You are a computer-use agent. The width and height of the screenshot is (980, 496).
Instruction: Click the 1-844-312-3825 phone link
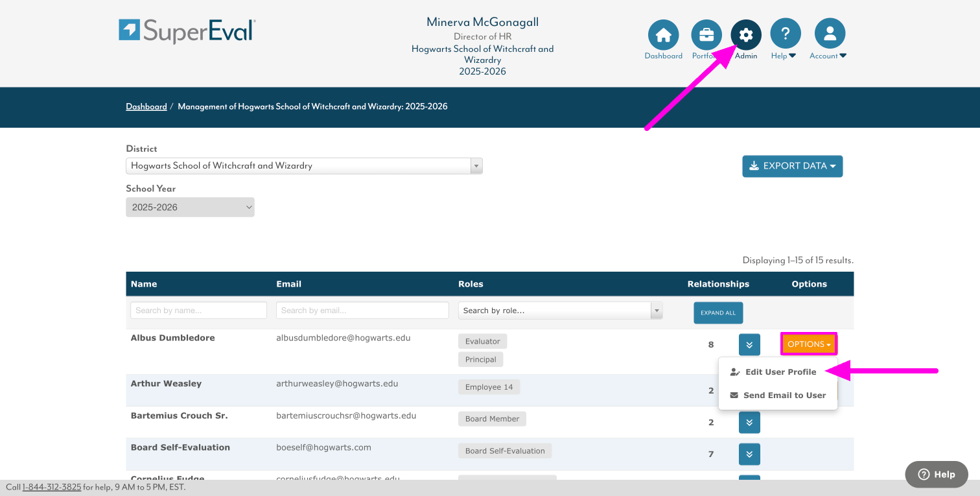coord(52,487)
